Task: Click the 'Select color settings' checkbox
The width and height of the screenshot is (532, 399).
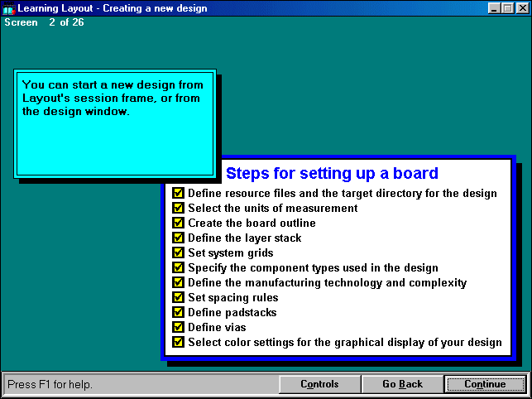Action: pyautogui.click(x=178, y=342)
